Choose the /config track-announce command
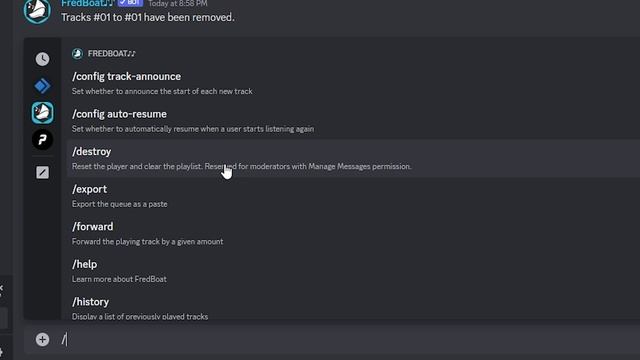The width and height of the screenshot is (640, 360). 353,83
